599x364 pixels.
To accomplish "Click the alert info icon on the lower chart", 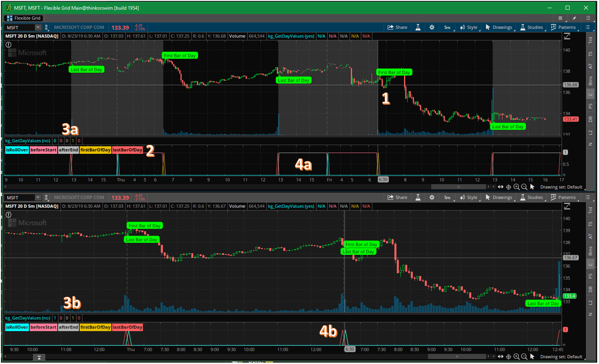I will (8, 215).
